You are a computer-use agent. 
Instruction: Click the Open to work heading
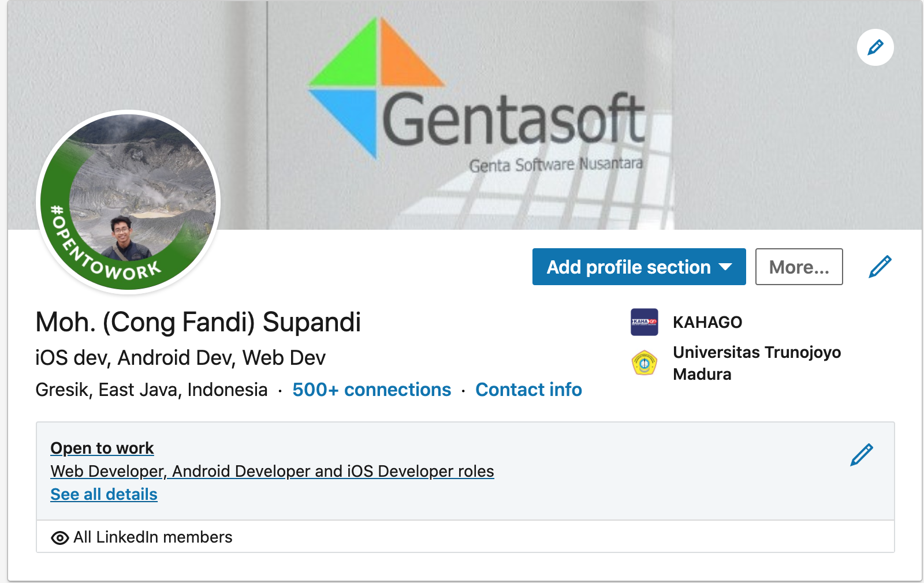click(102, 449)
